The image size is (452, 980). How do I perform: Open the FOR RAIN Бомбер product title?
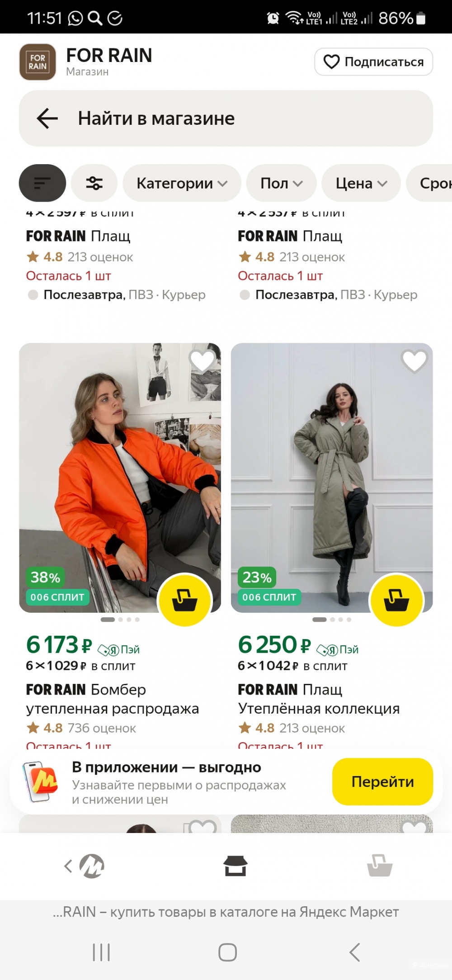pyautogui.click(x=112, y=699)
